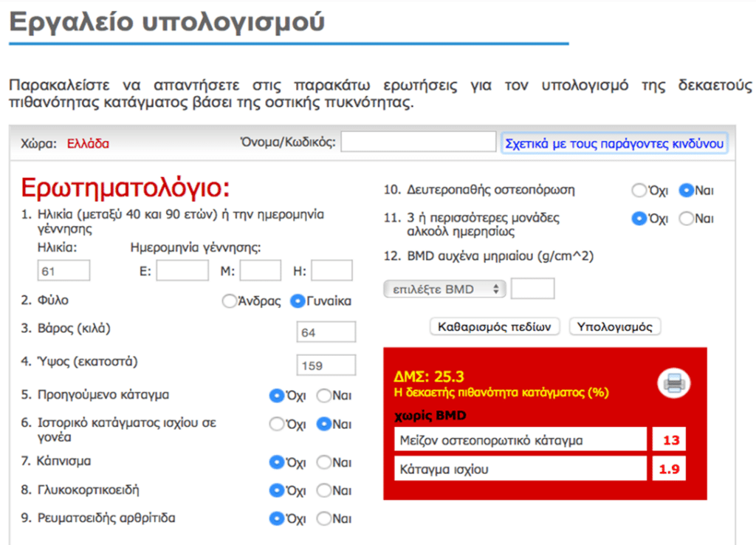Select Άνδρας radio for Φύλο
This screenshot has height=545, width=756.
point(229,301)
